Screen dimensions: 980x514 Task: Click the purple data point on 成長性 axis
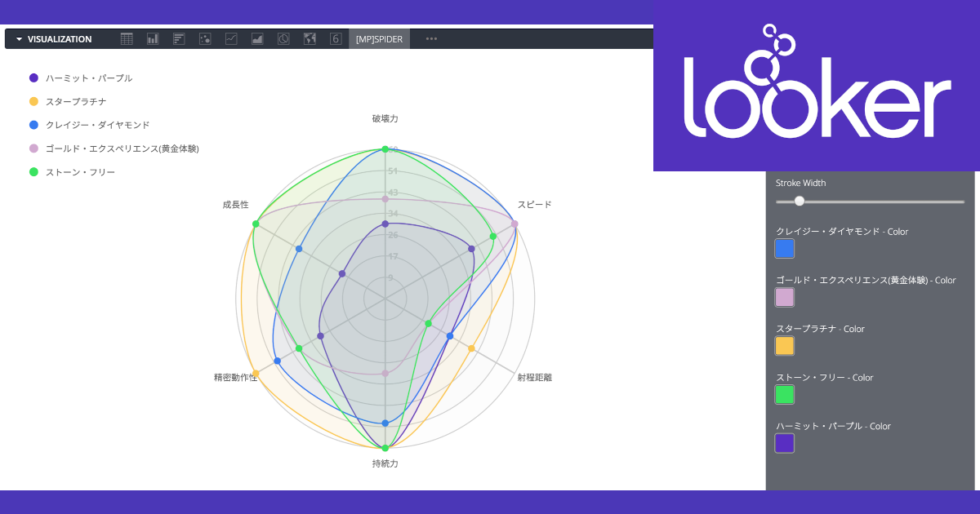[x=342, y=273]
